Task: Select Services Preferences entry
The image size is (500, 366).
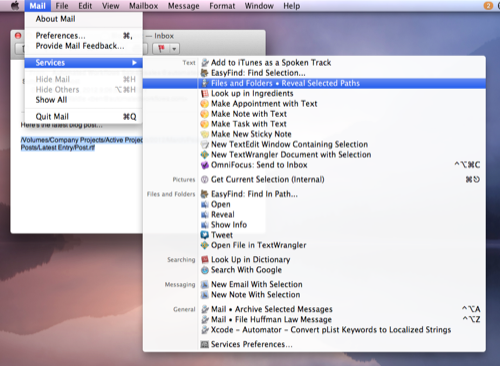Action: point(314,344)
